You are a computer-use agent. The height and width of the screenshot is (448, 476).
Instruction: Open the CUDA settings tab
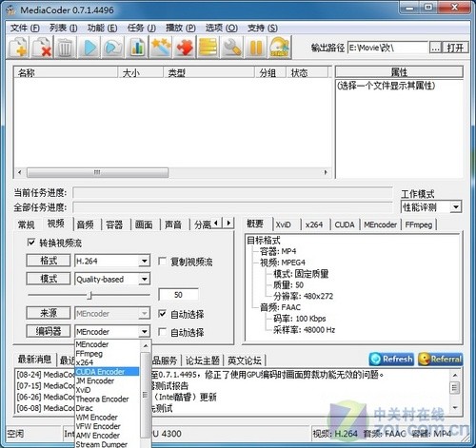(x=345, y=224)
